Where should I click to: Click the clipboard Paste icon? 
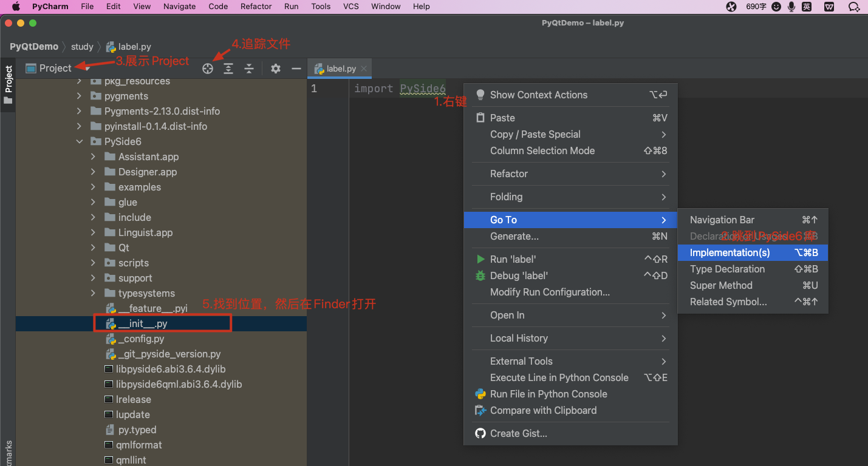(x=480, y=118)
